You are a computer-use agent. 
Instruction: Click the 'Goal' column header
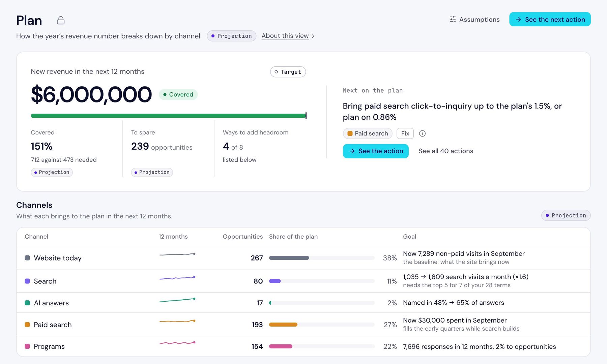(x=409, y=237)
